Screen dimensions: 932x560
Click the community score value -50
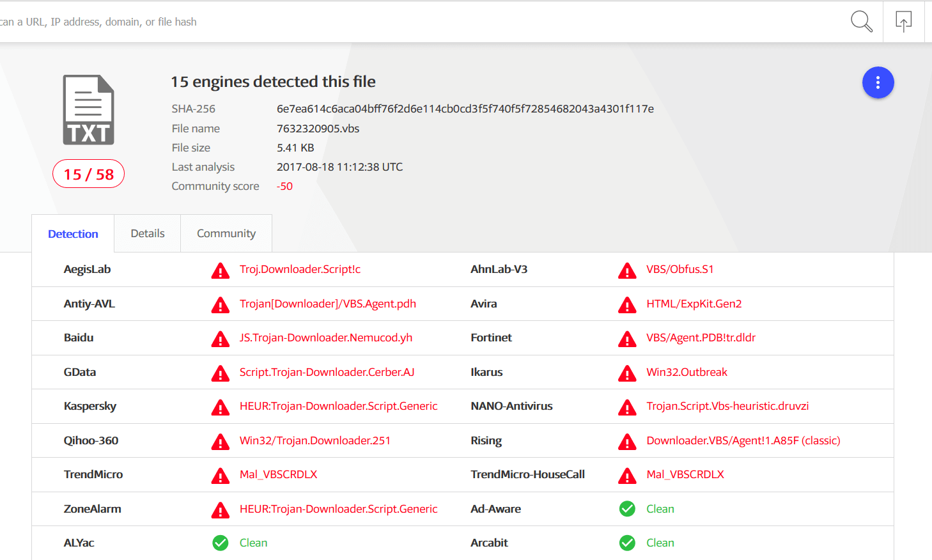pos(284,186)
